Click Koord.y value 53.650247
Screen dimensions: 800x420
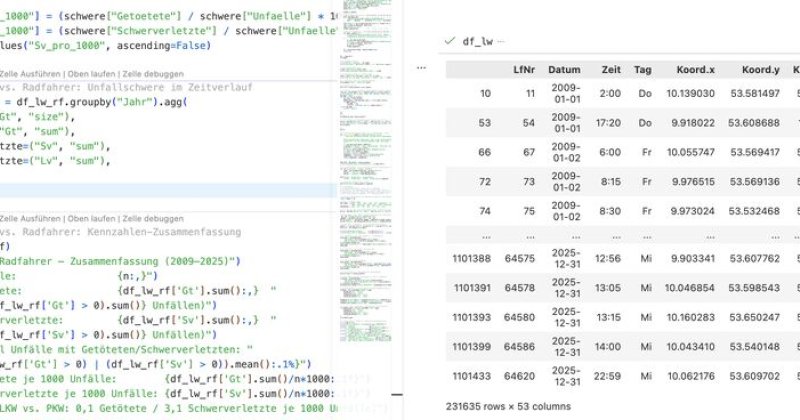755,317
